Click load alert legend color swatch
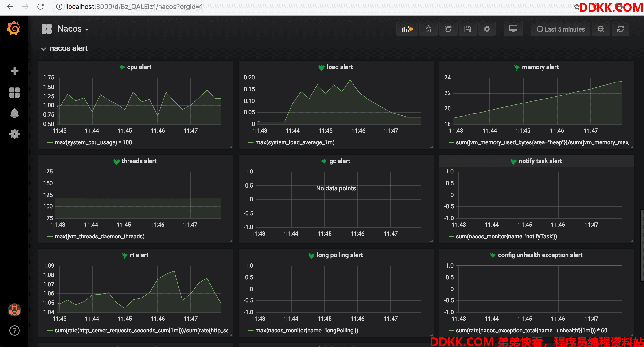644x347 pixels. [251, 143]
